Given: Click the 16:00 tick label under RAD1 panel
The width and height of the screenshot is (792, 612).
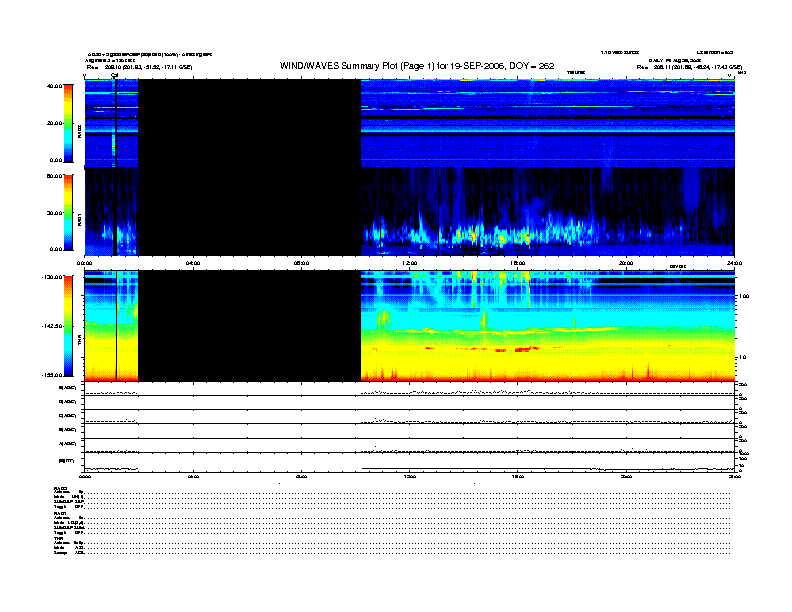Looking at the screenshot, I should pos(518,263).
